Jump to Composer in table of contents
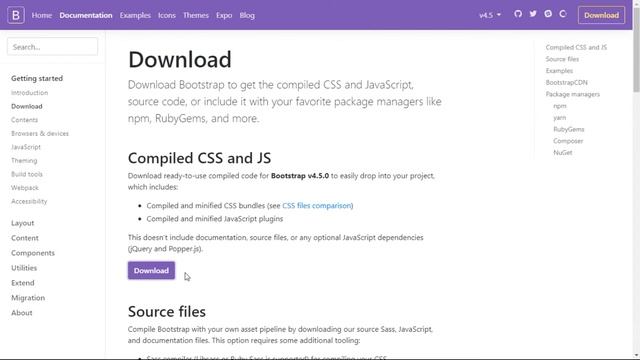Screen dimensions: 640x360 click(x=568, y=141)
